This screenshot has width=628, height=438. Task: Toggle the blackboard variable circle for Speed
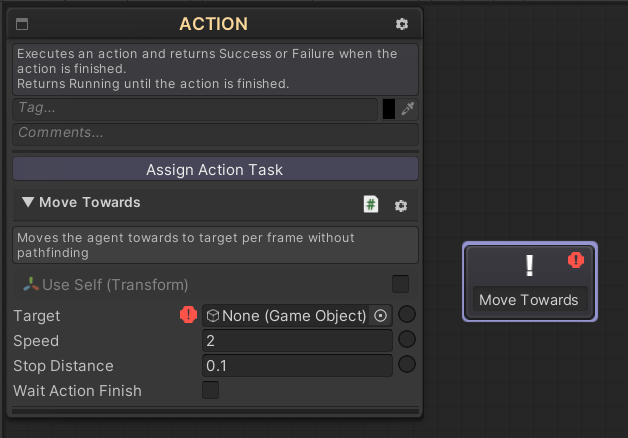coord(407,340)
